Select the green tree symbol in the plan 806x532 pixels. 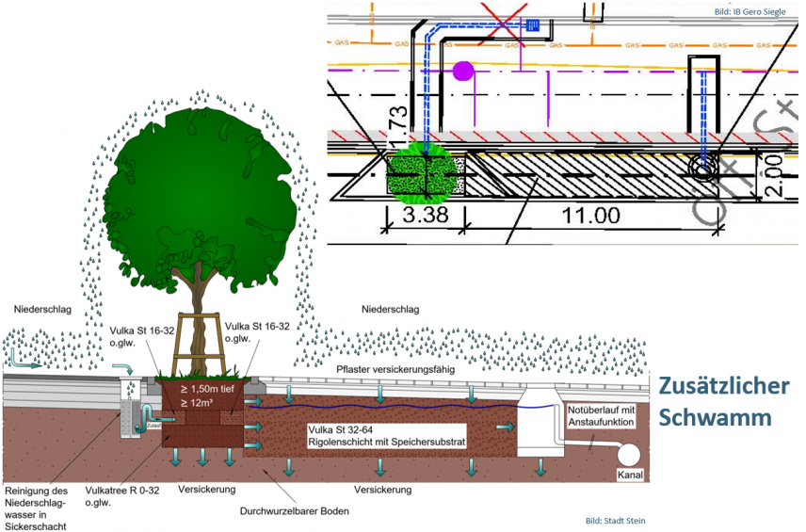pos(423,172)
